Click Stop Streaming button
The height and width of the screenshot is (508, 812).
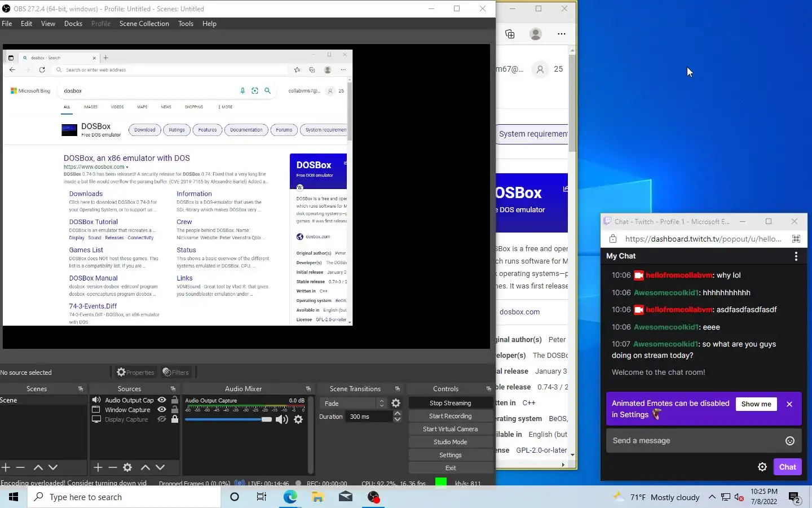click(450, 403)
